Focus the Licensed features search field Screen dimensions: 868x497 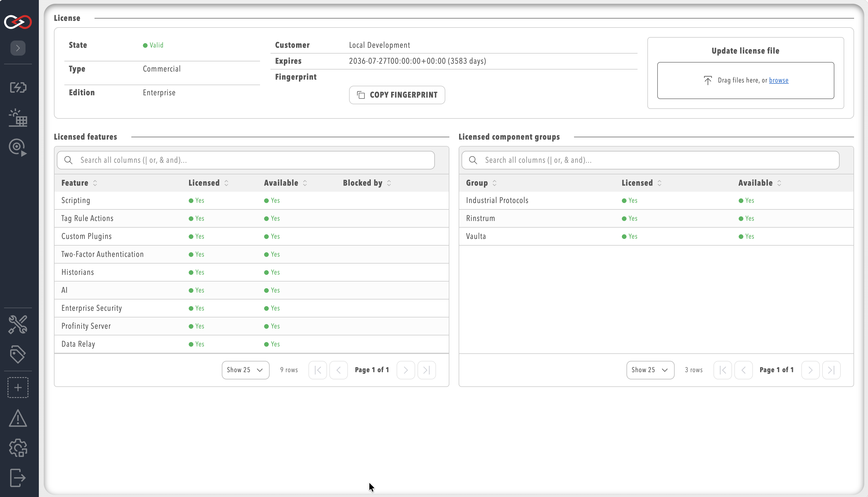[x=246, y=160]
